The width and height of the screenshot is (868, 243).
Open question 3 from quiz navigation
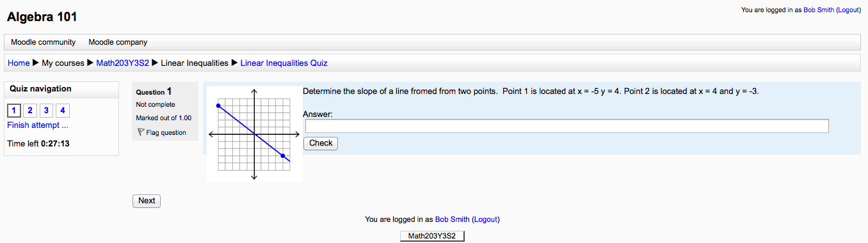tap(46, 111)
